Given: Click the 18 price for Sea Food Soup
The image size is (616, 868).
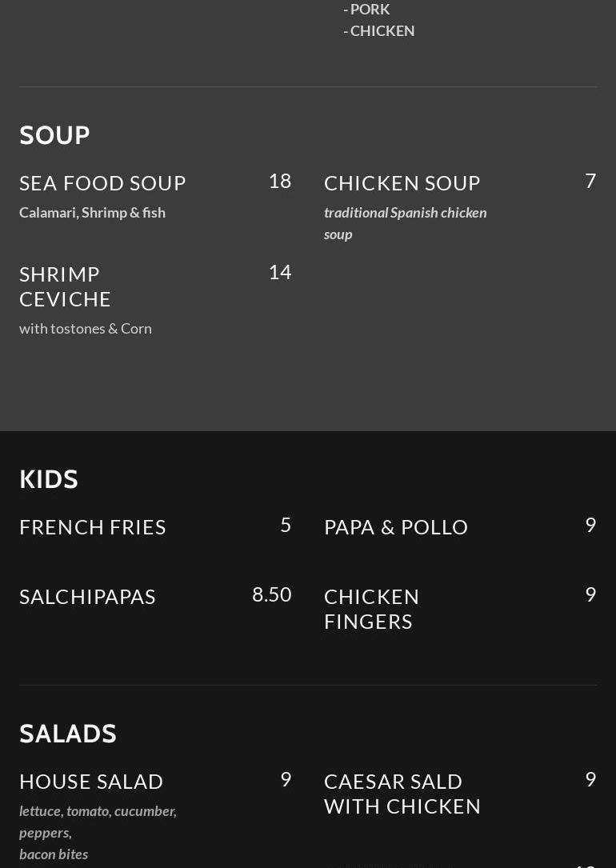Looking at the screenshot, I should click(x=279, y=181).
